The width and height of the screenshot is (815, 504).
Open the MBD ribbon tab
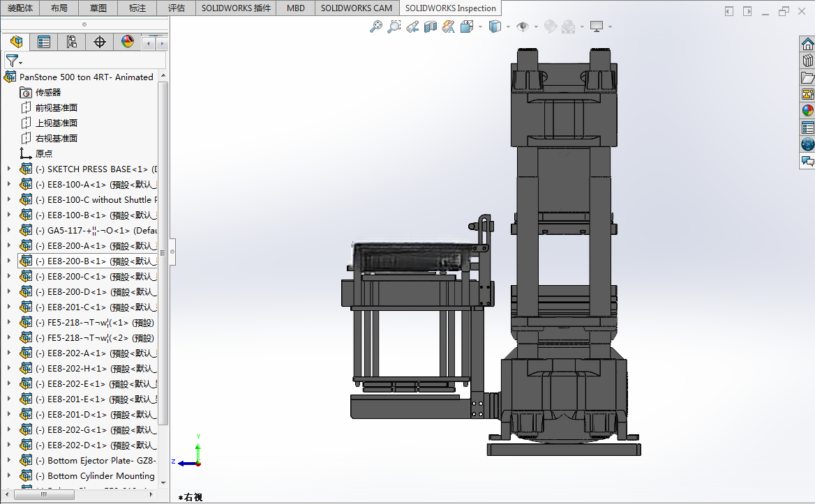click(296, 8)
